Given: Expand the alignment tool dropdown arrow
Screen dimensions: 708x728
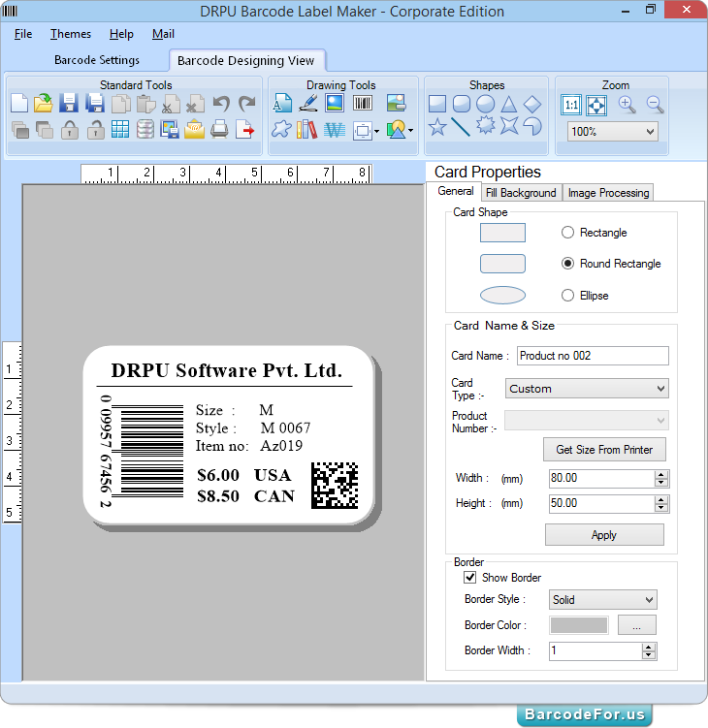Looking at the screenshot, I should click(376, 131).
